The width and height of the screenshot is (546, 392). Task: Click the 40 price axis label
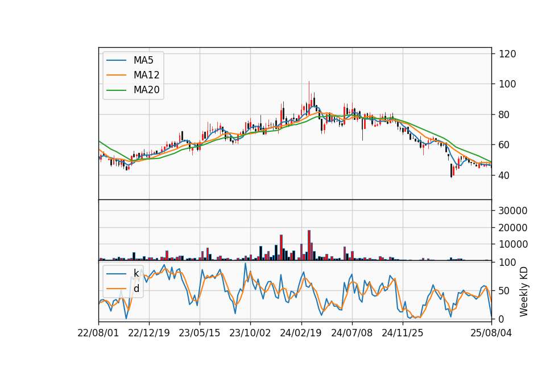point(504,176)
